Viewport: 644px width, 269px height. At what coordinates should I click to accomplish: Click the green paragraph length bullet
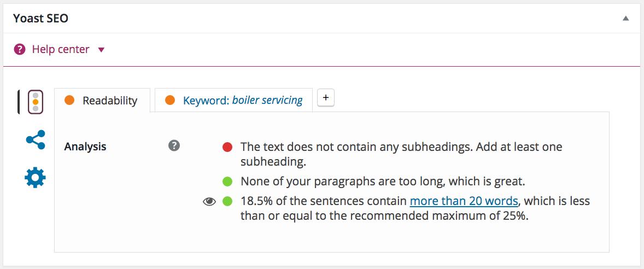click(227, 181)
